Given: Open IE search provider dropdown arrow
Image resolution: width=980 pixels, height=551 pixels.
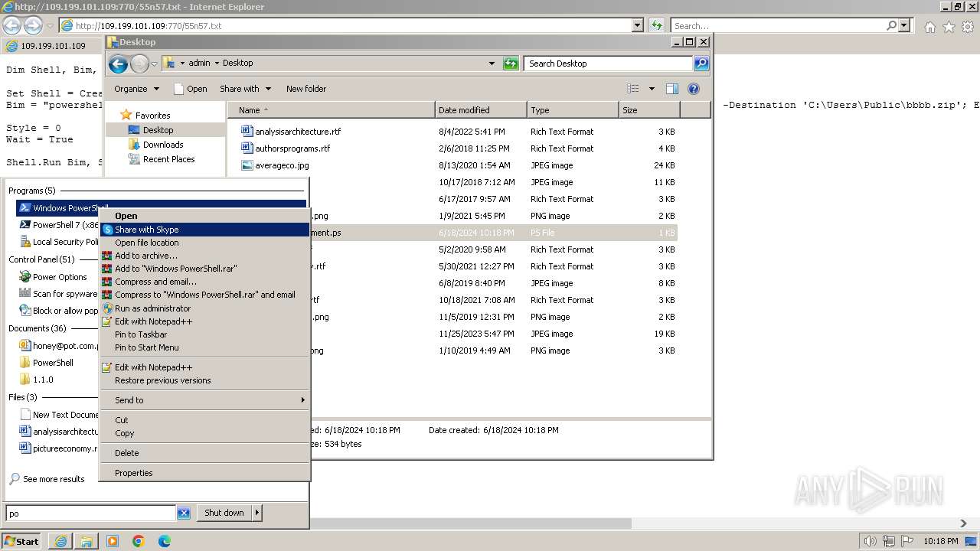Looking at the screenshot, I should pyautogui.click(x=904, y=25).
